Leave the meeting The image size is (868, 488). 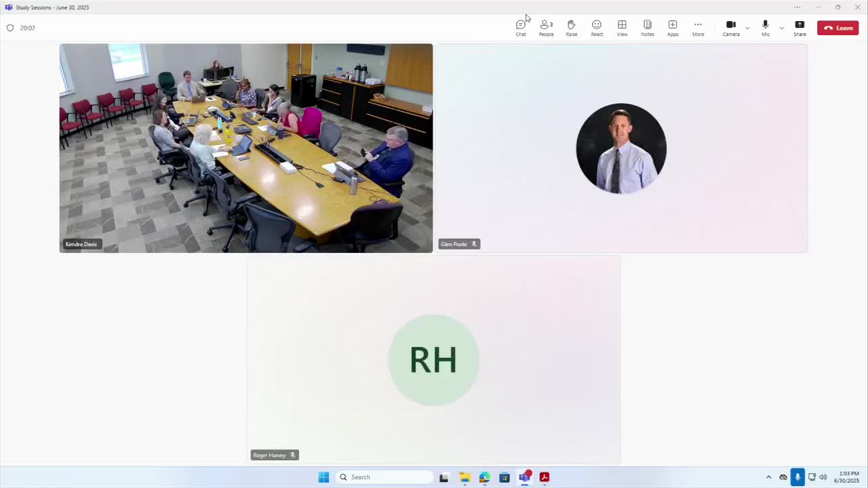(x=838, y=28)
